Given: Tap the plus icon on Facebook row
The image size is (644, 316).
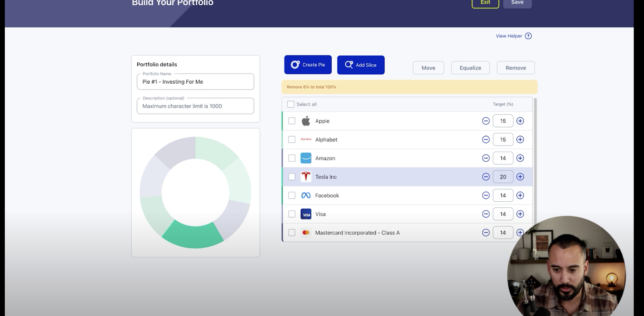Looking at the screenshot, I should [x=520, y=195].
